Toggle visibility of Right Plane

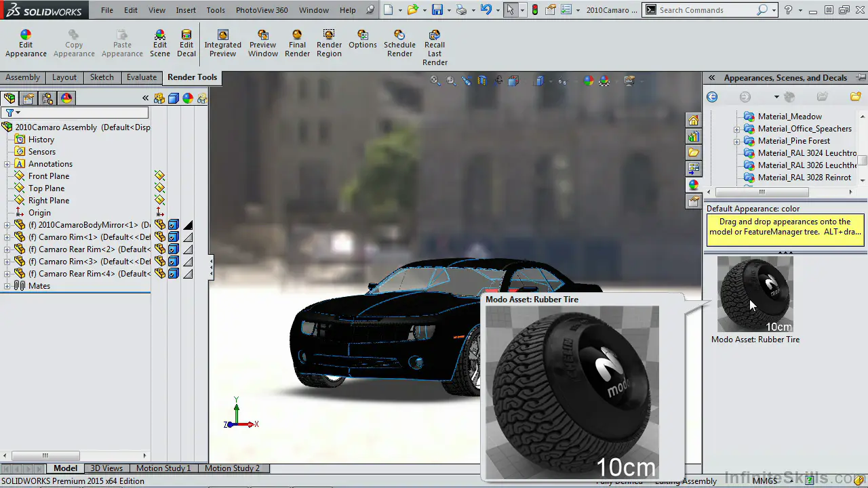(159, 201)
